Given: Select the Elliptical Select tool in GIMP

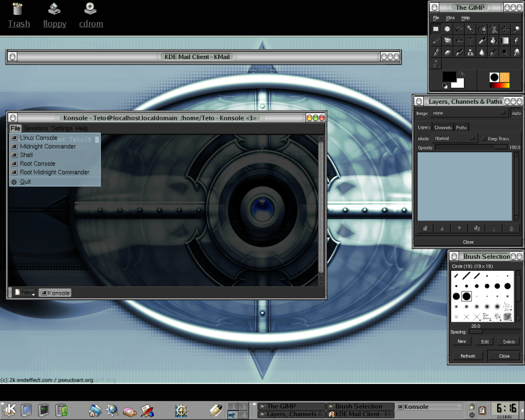Looking at the screenshot, I should [447, 29].
